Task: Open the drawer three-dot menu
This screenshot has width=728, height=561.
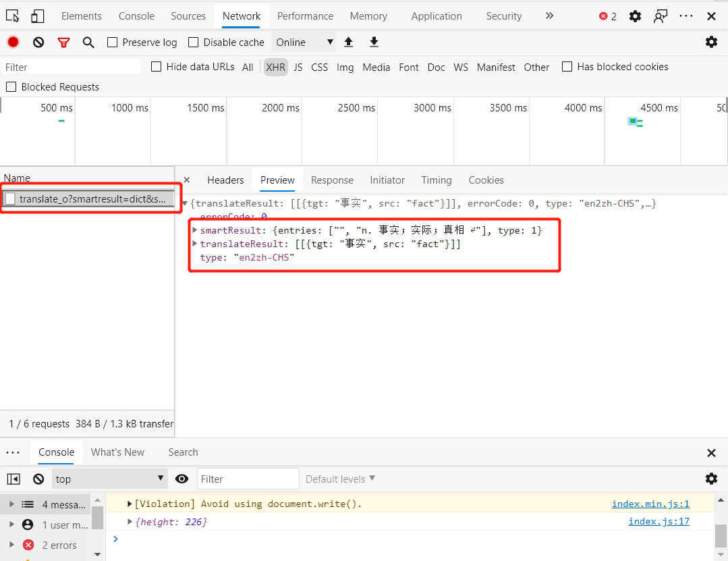Action: [13, 452]
